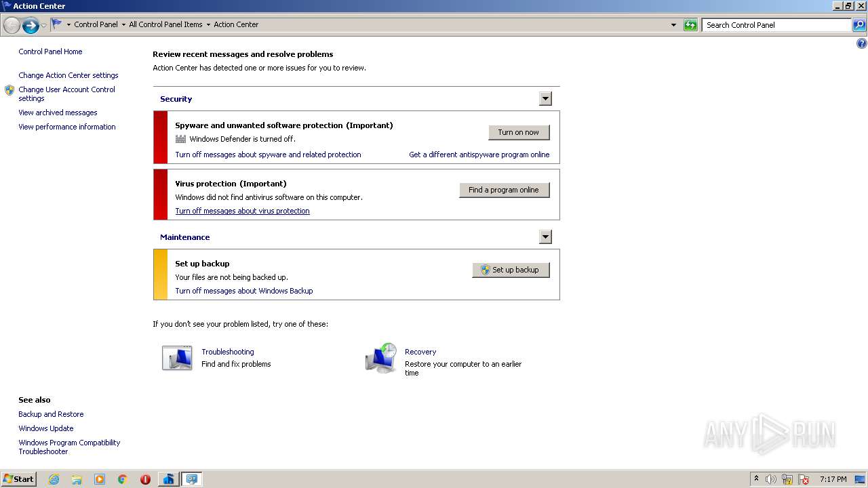Click the network warning tray icon
The width and height of the screenshot is (868, 488).
pos(787,479)
